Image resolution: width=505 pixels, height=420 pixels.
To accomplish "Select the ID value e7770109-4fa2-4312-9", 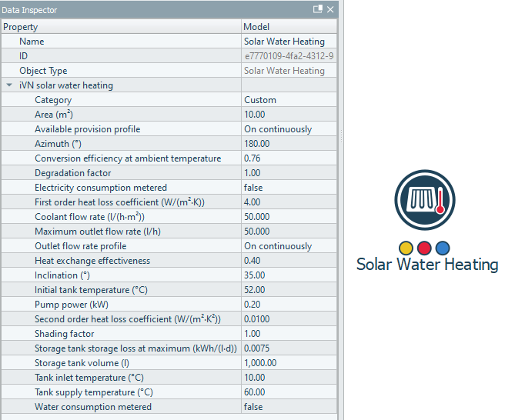I will point(289,56).
